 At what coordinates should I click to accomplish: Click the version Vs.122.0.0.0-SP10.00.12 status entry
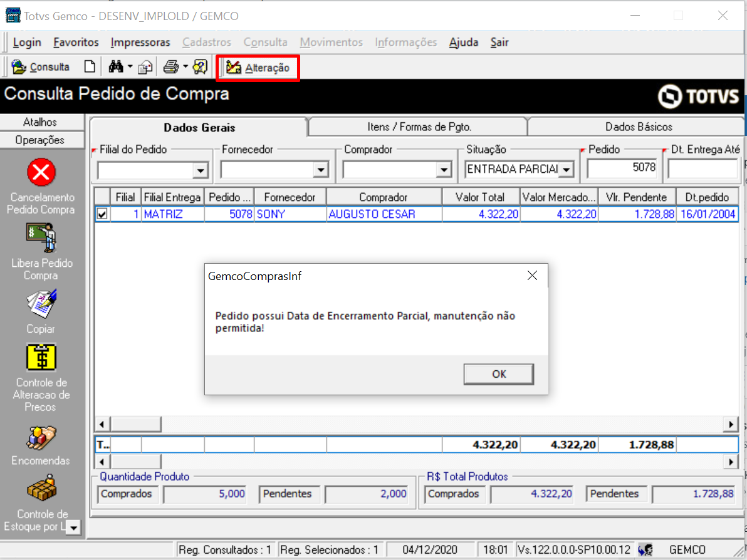574,550
